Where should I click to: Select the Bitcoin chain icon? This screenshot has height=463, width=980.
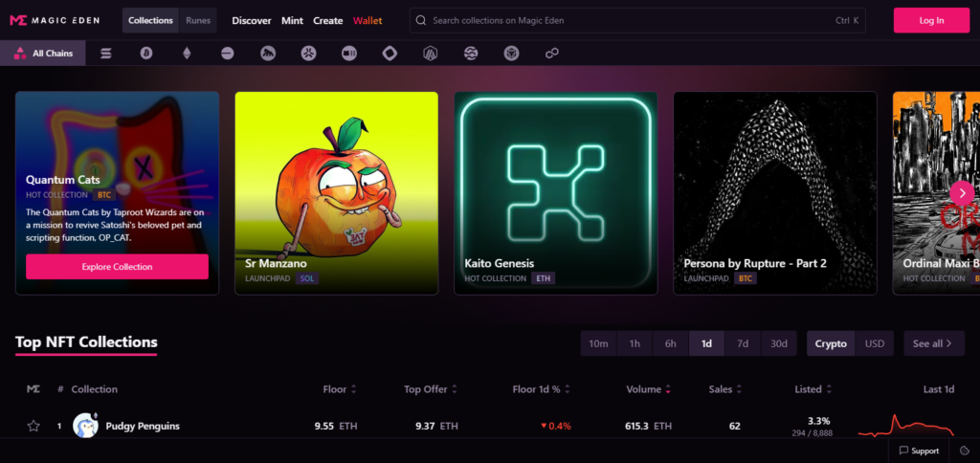[x=146, y=54]
